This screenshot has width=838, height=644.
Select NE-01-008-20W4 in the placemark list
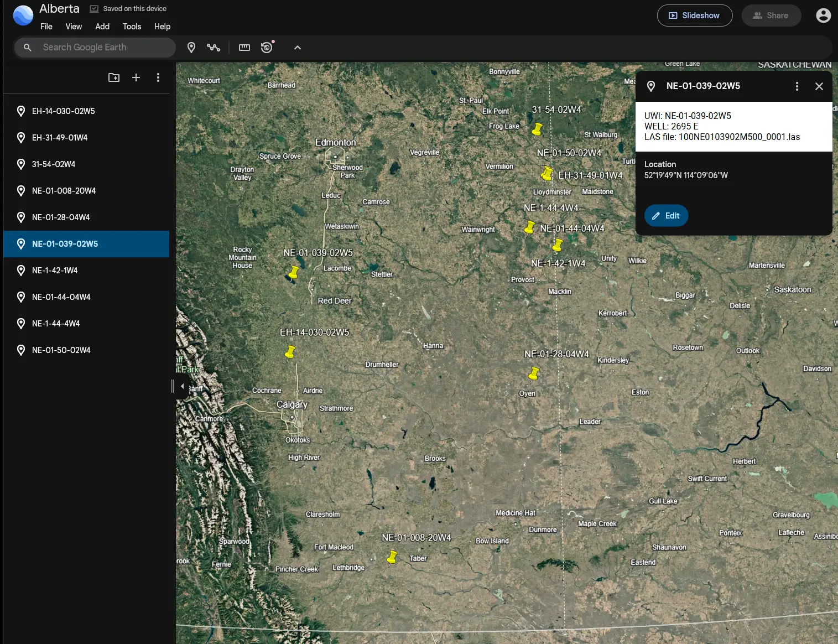tap(64, 191)
